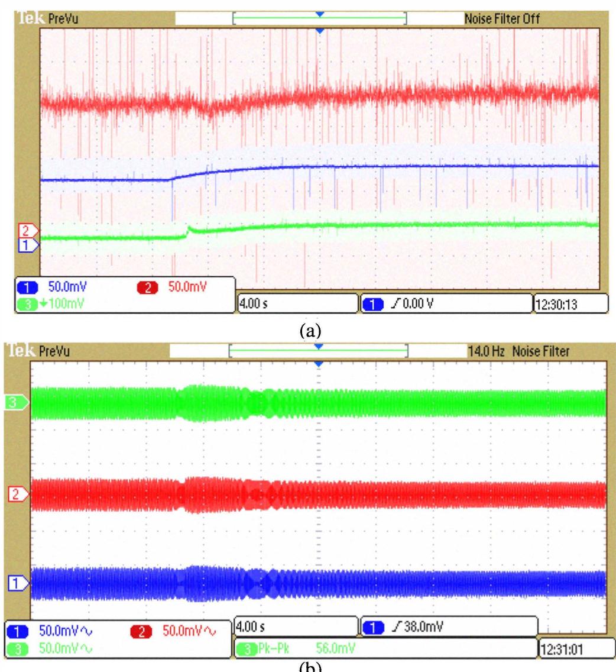Click channel 1 50.0mV reading, top scope

click(x=67, y=287)
